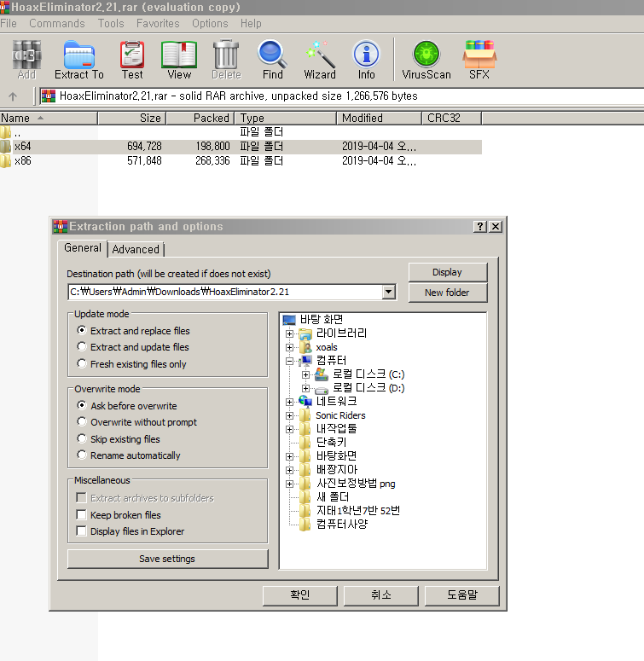Click the Extract To toolbar icon
The width and height of the screenshot is (644, 661).
click(x=78, y=55)
